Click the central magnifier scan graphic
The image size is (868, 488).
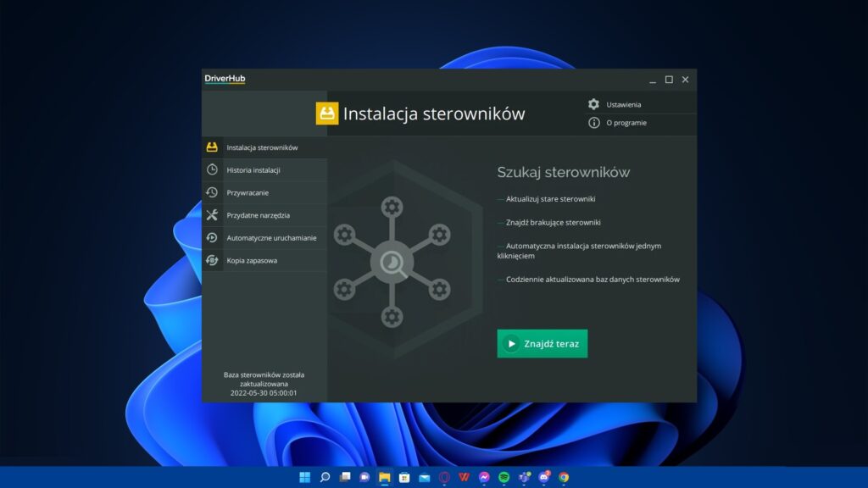[392, 263]
